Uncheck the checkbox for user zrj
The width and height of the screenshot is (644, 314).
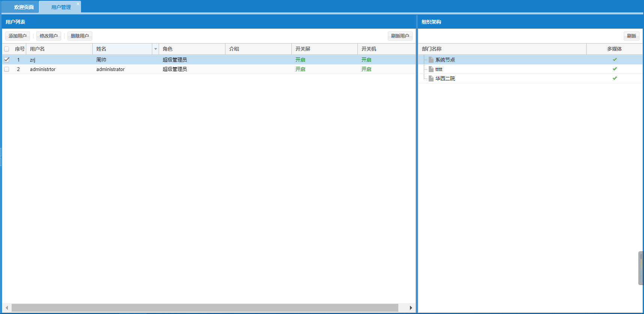7,60
